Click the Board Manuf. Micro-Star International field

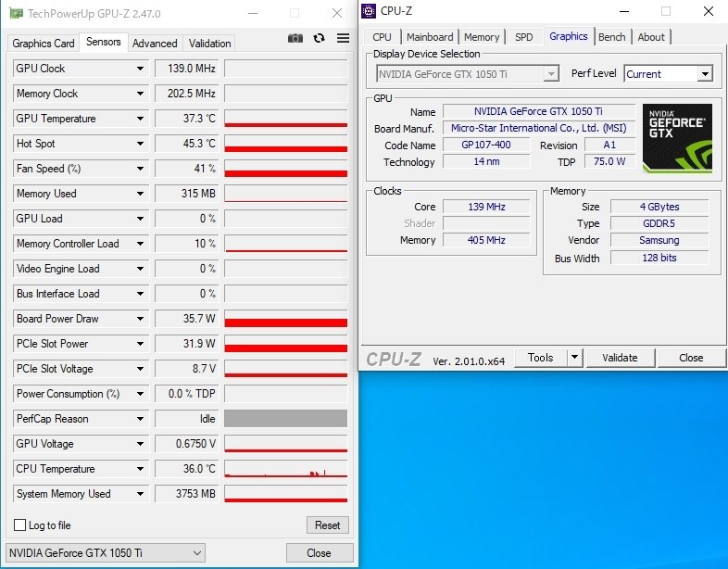tap(538, 128)
